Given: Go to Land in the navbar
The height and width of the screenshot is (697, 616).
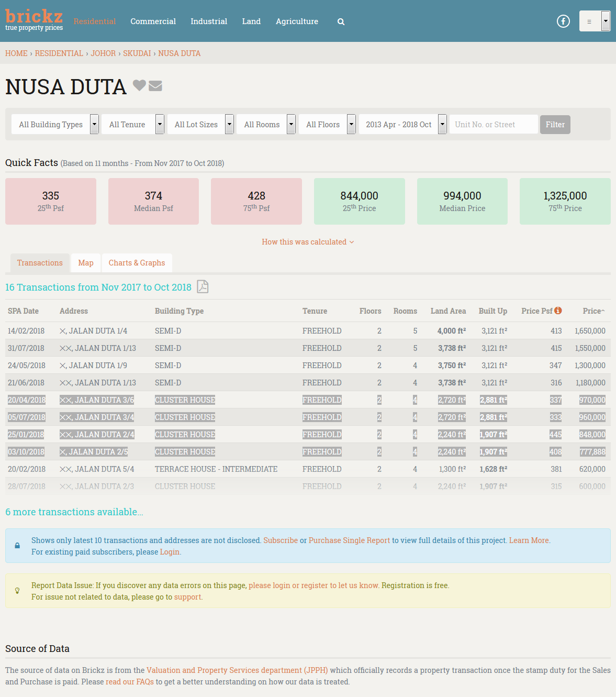Looking at the screenshot, I should pyautogui.click(x=251, y=21).
